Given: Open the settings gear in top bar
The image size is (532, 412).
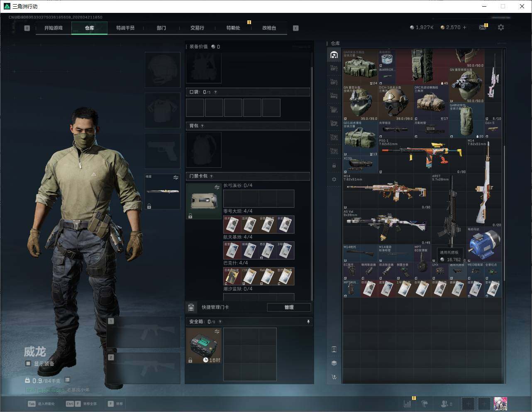Looking at the screenshot, I should click(x=501, y=27).
